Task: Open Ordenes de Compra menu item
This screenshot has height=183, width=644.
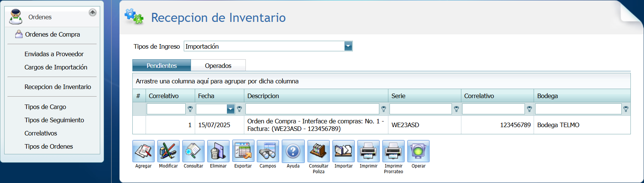Action: coord(53,34)
